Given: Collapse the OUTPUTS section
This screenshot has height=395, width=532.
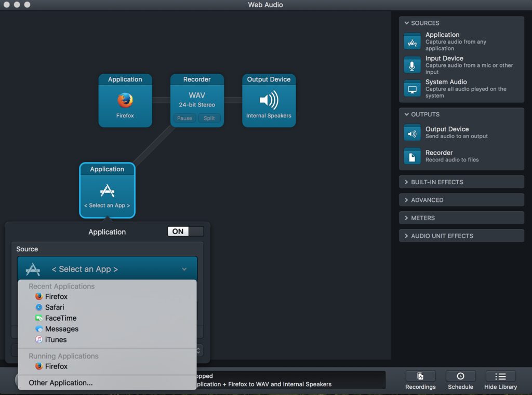Looking at the screenshot, I should 406,114.
